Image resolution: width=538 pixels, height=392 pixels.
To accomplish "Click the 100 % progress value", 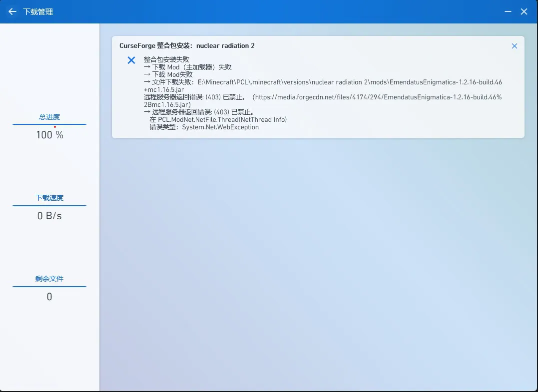I will (50, 135).
